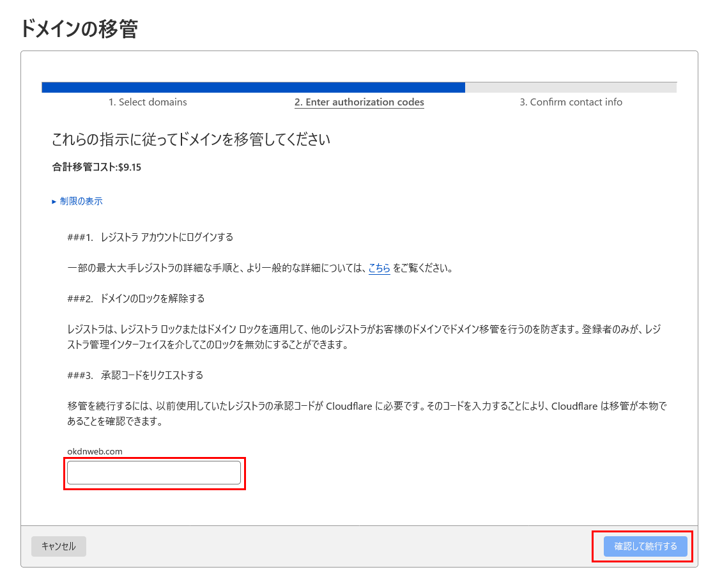Click the 確認して続行する button
This screenshot has height=588, width=722.
[x=645, y=546]
